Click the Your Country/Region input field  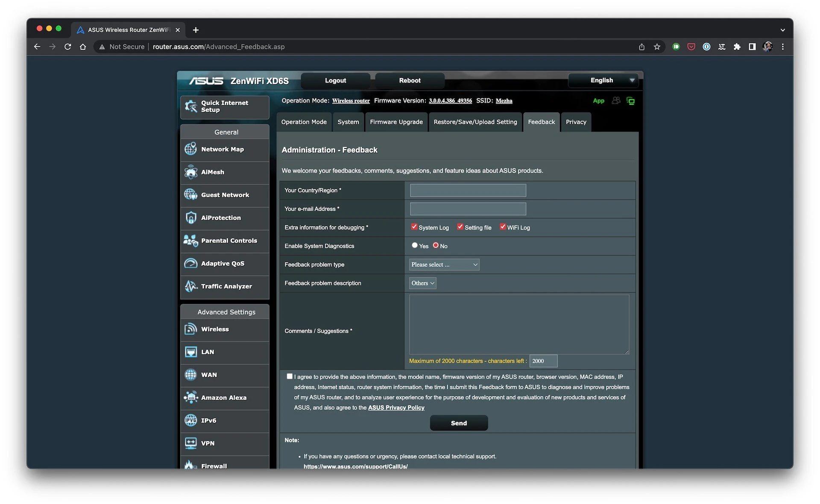[468, 190]
